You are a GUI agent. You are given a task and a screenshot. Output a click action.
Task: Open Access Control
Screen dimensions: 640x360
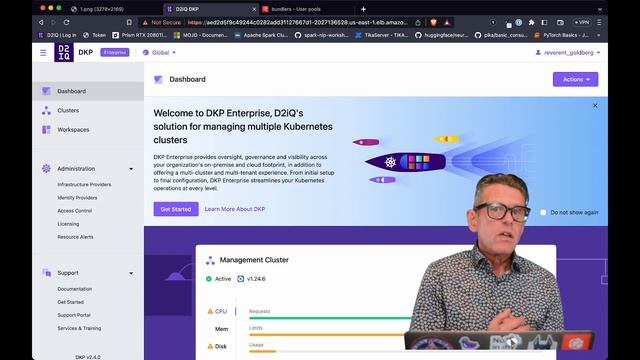click(74, 211)
